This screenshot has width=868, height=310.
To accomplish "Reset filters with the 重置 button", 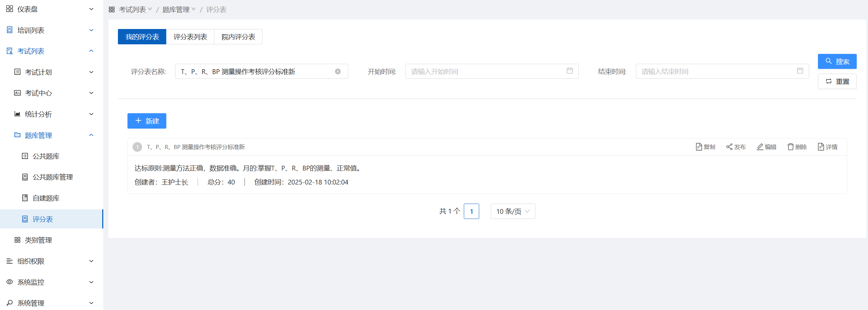I will tap(837, 82).
